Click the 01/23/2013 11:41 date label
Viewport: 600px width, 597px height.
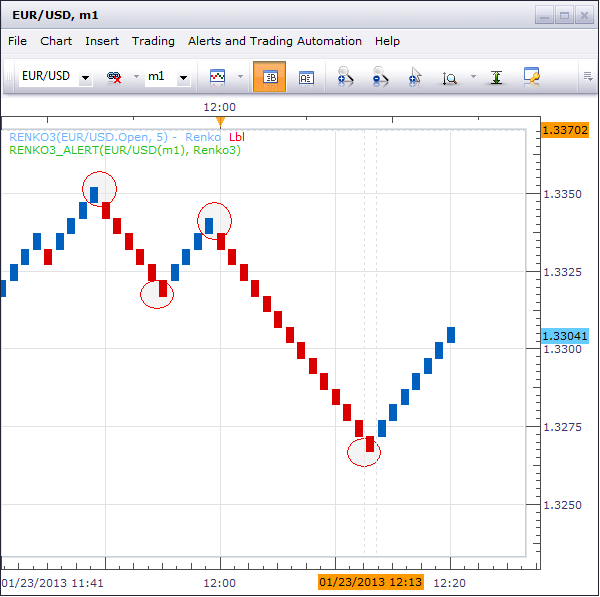click(x=52, y=583)
